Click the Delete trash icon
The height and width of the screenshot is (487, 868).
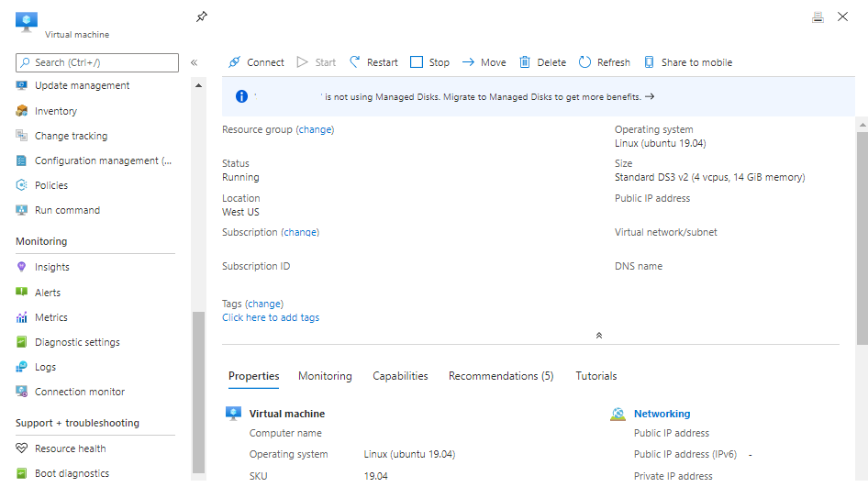pos(524,62)
